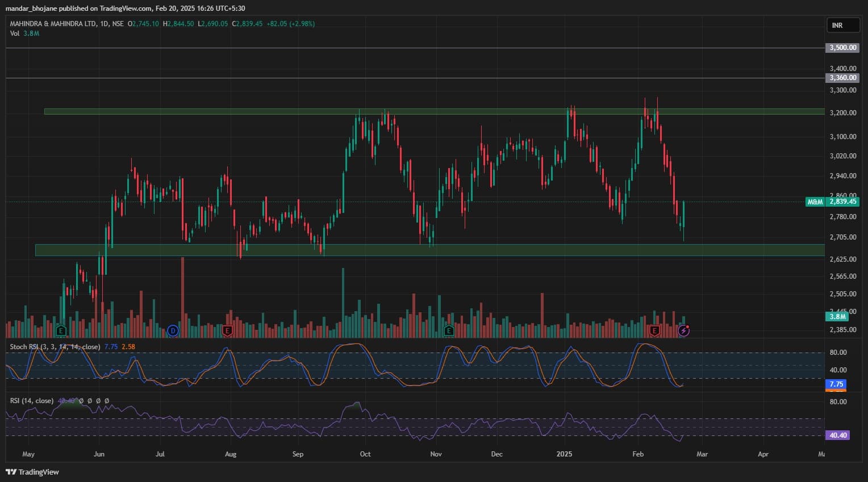
Task: Click the 2025 label on the time axis
Action: click(564, 454)
